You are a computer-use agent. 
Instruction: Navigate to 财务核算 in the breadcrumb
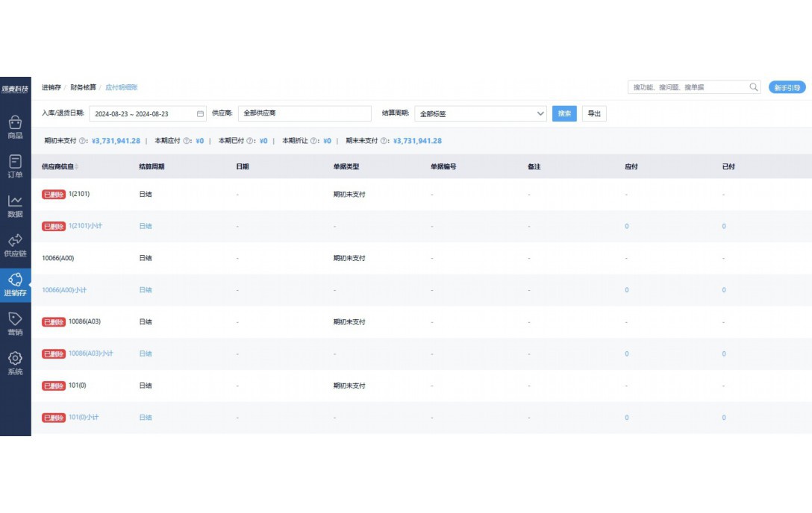pos(83,87)
